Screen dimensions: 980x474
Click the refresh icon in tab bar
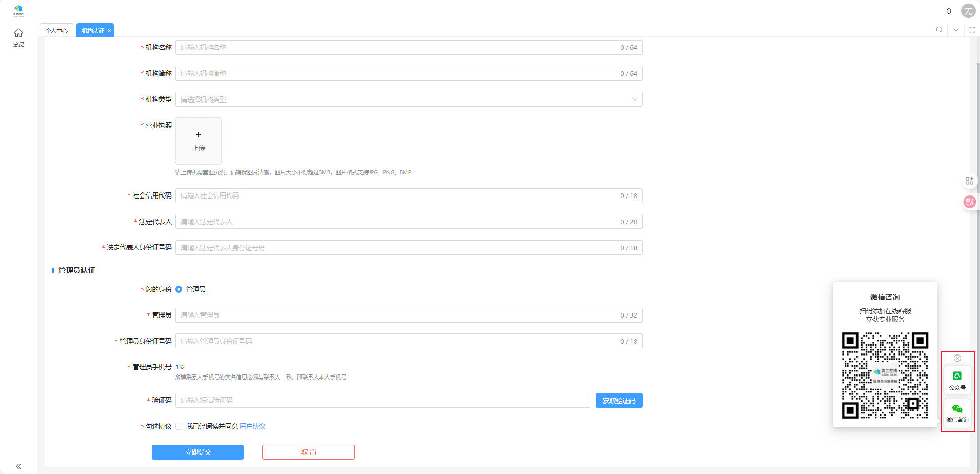(x=939, y=30)
